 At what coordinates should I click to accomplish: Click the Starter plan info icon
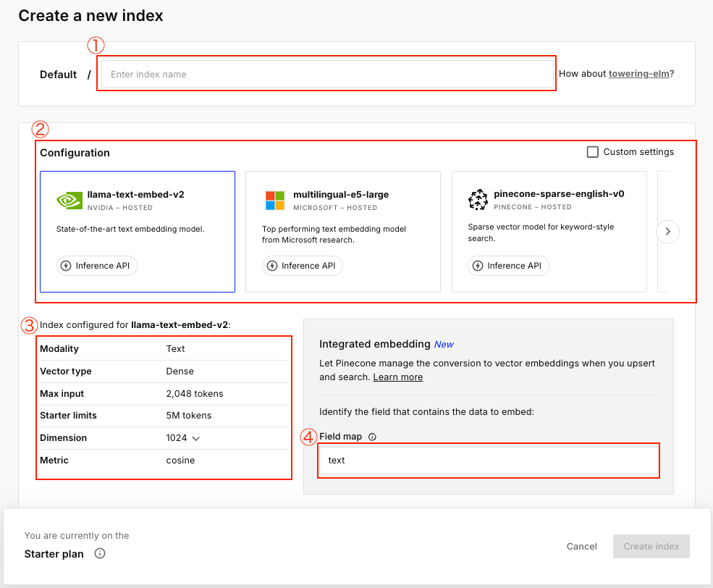[100, 554]
